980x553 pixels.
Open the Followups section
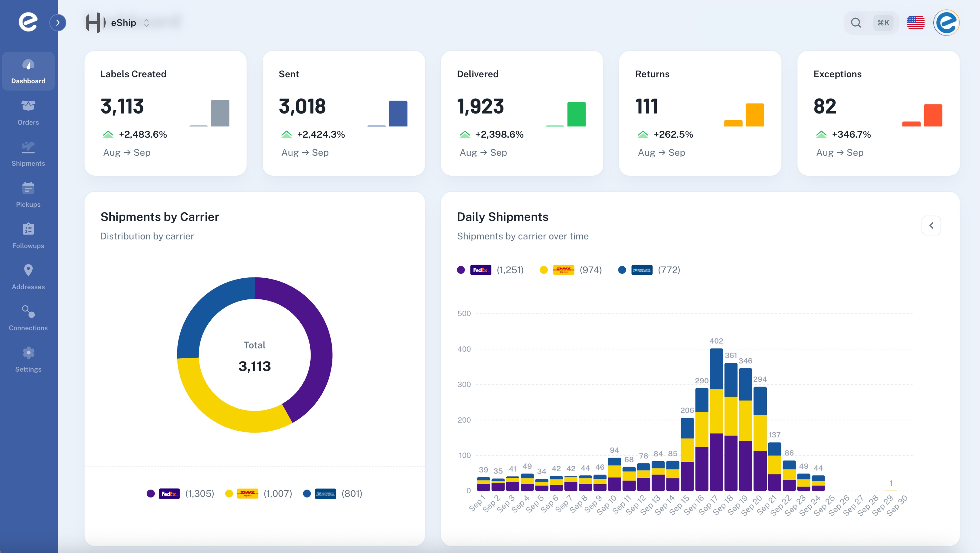(x=28, y=235)
